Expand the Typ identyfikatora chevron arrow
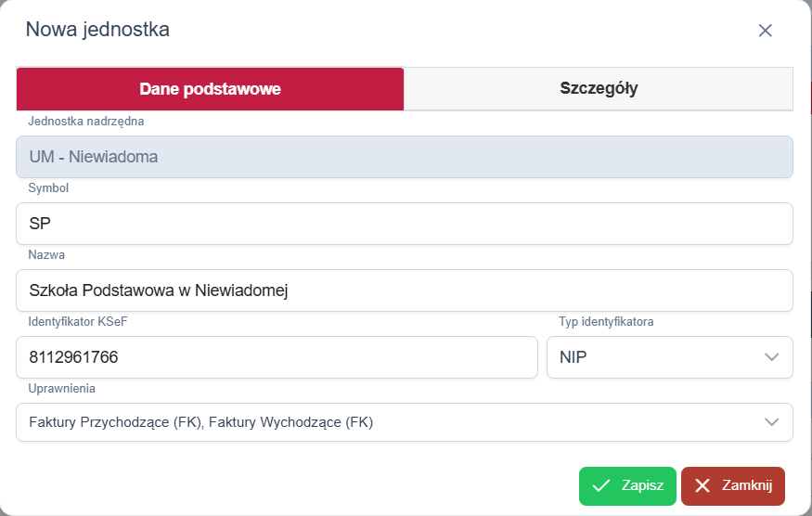The image size is (812, 516). pyautogui.click(x=771, y=357)
